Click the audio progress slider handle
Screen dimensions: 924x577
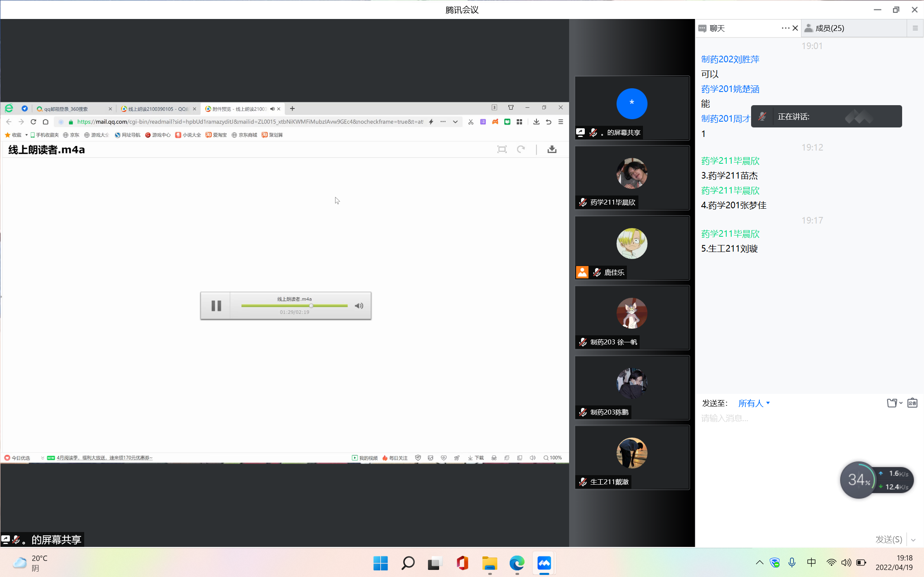click(x=311, y=306)
